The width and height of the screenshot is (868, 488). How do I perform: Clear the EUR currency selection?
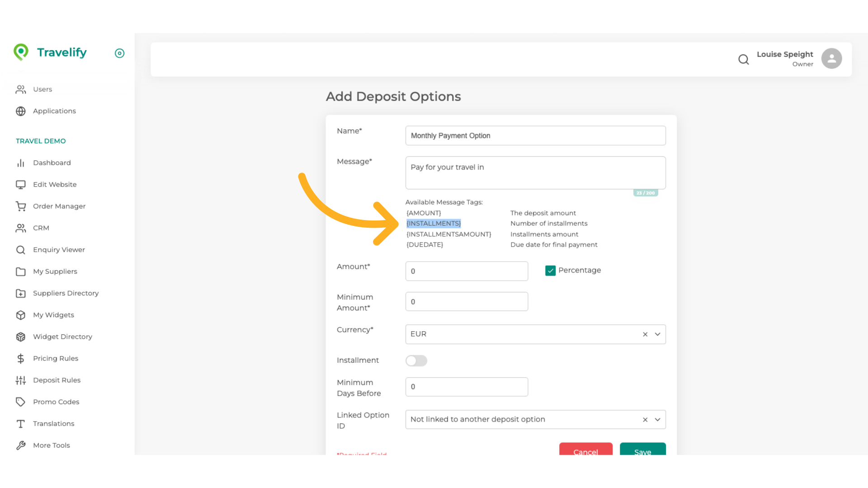645,334
